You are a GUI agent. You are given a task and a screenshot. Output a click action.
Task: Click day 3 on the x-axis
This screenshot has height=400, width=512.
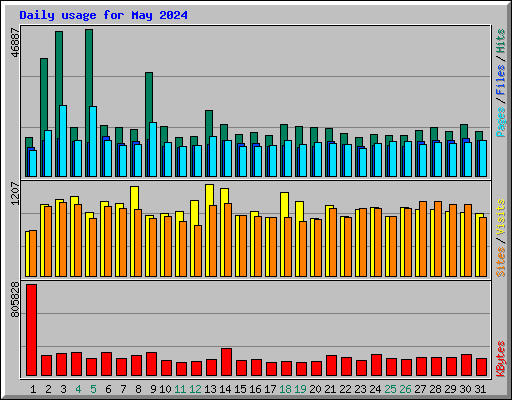click(x=63, y=389)
